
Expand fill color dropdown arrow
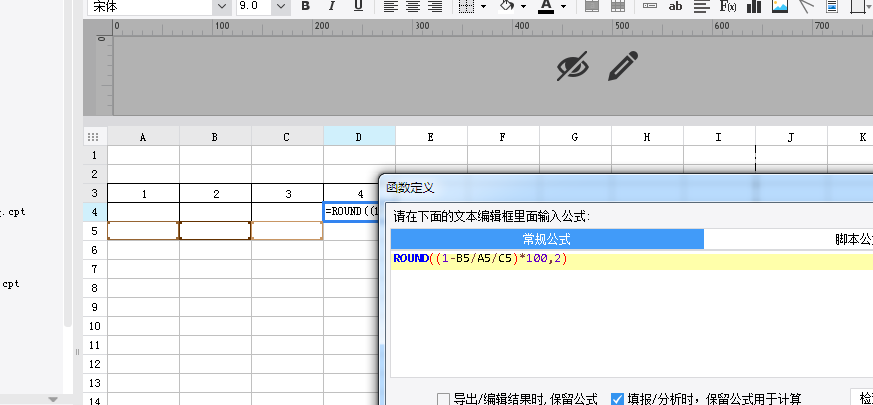(523, 6)
